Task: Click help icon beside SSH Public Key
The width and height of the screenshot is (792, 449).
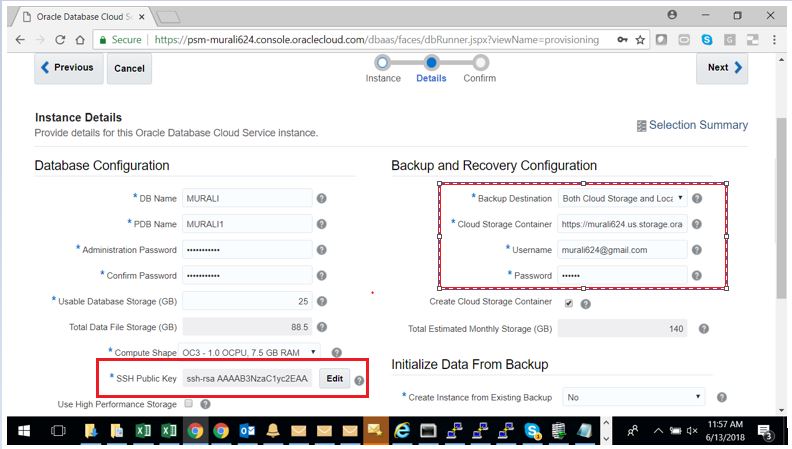Action: click(359, 380)
